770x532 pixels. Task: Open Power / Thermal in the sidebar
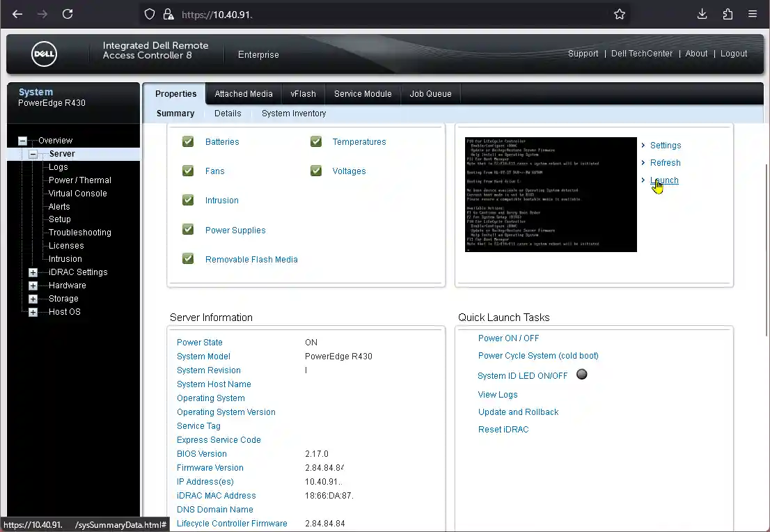[80, 180]
